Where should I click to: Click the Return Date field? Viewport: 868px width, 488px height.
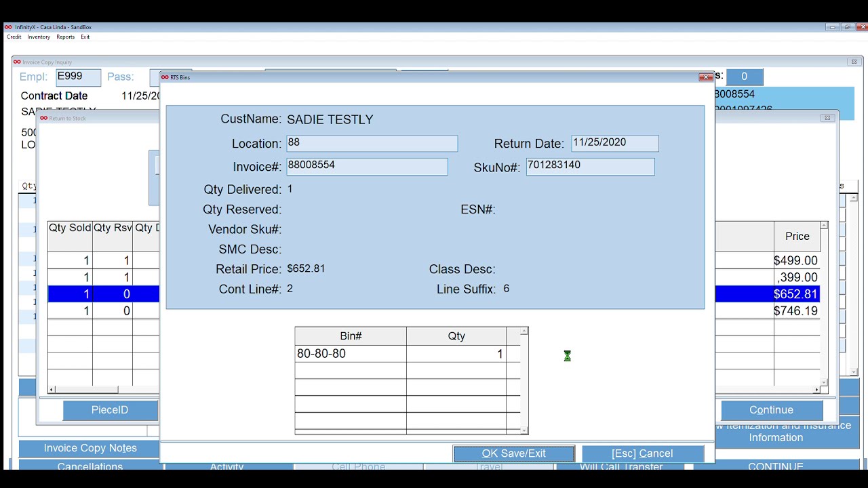(x=614, y=143)
